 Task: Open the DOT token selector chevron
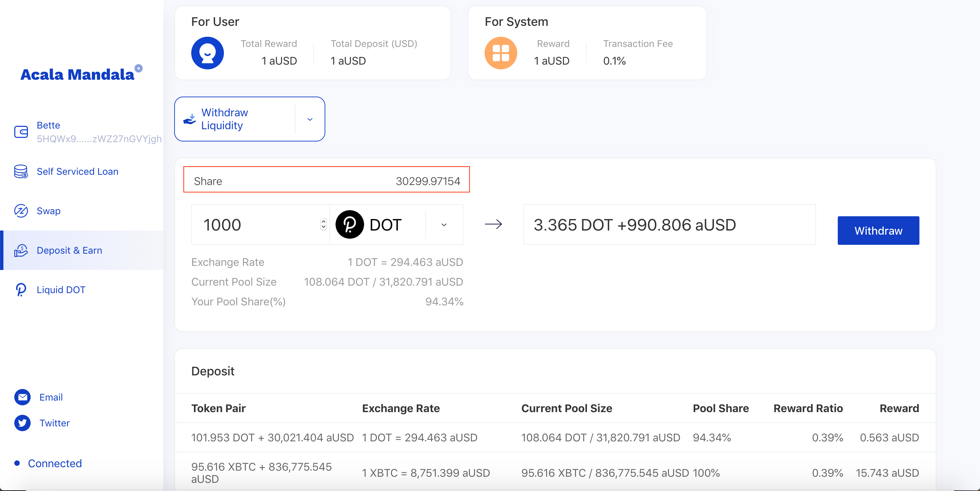pyautogui.click(x=444, y=225)
